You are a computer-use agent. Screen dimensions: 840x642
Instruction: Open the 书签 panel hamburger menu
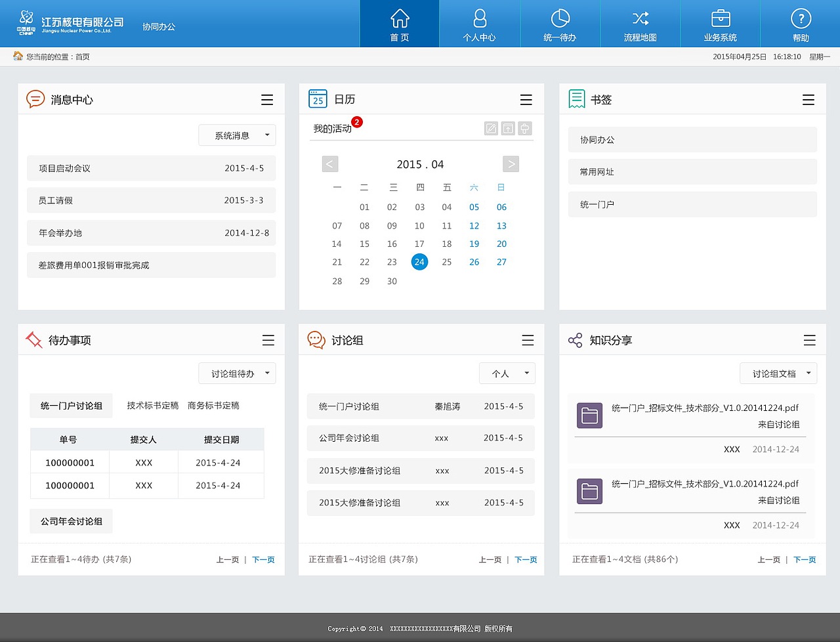coord(808,100)
